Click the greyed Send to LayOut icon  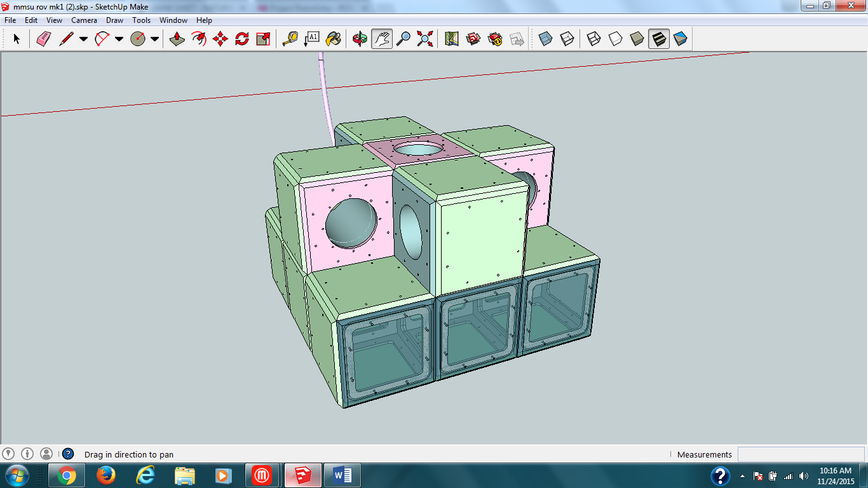pos(517,39)
